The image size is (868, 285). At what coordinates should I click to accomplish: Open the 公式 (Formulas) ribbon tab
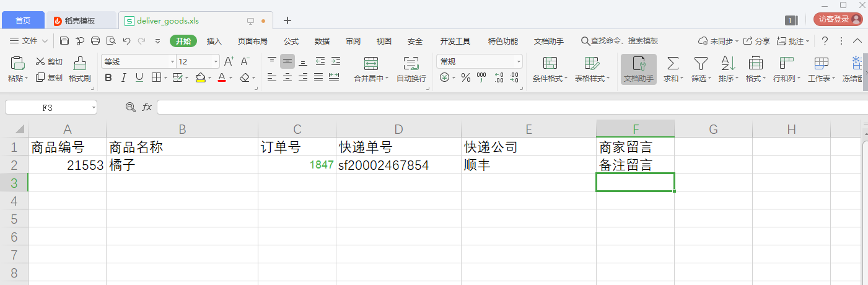(291, 41)
